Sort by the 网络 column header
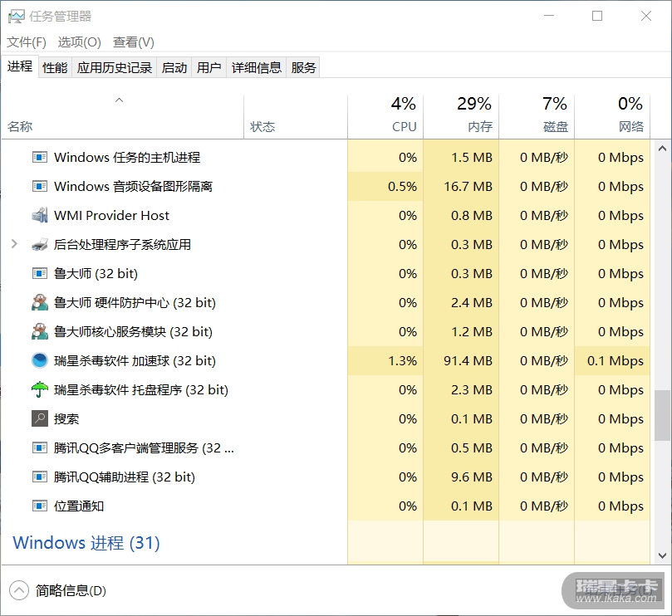Viewport: 672px width, 616px height. click(612, 116)
